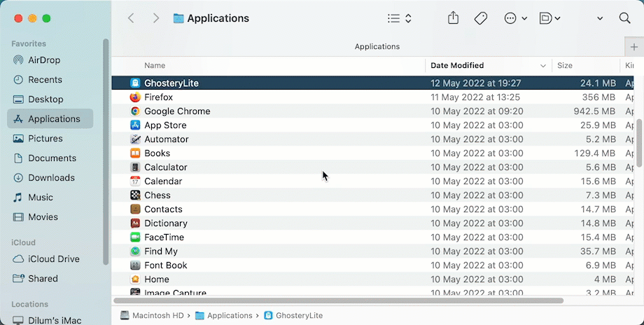644x325 pixels.
Task: Add a new tab with plus button
Action: (633, 47)
